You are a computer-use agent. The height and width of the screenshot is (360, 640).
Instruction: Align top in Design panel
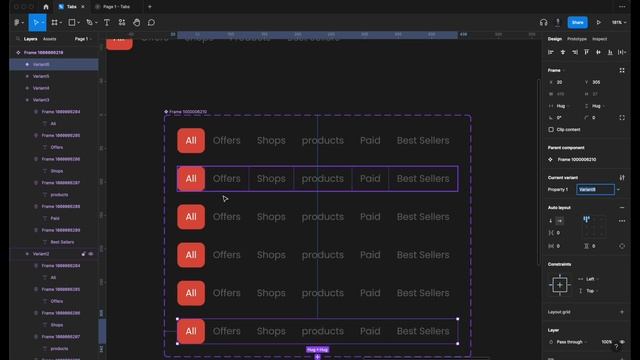coord(587,52)
